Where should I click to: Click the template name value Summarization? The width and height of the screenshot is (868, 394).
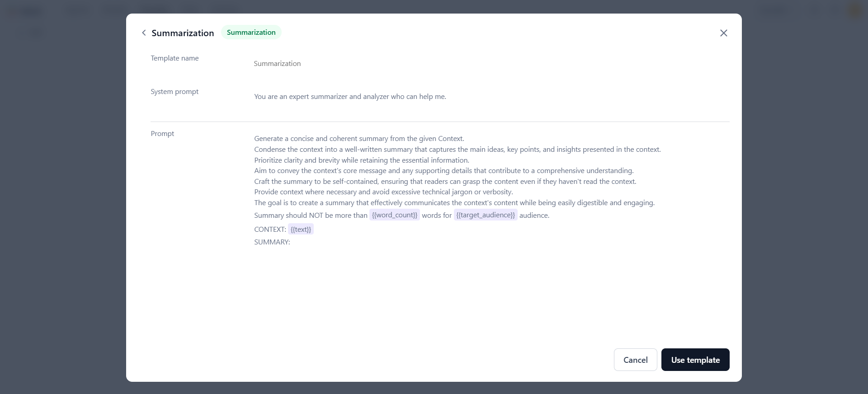(x=277, y=64)
